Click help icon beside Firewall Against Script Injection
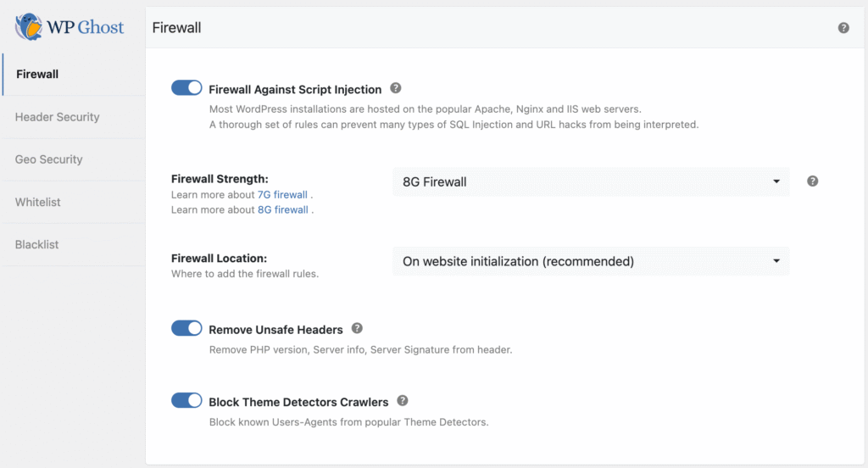The image size is (868, 468). point(395,88)
